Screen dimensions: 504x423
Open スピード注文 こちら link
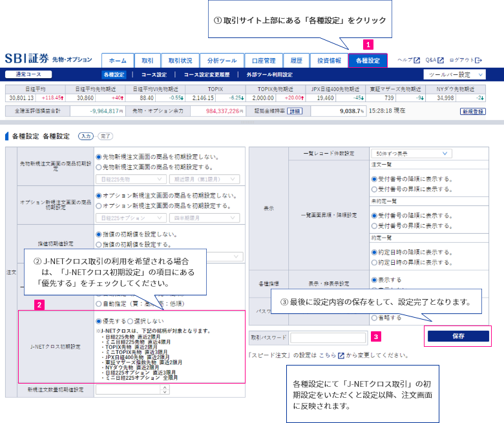click(x=328, y=355)
